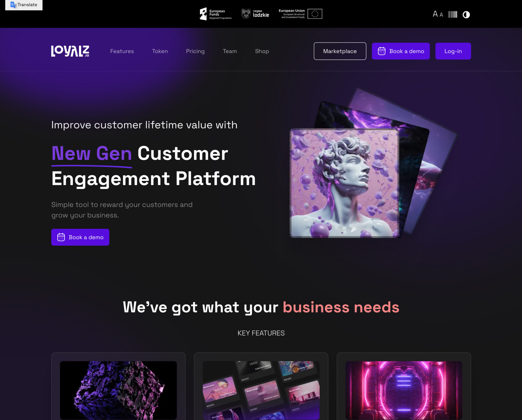Click the barcode-style accessibility icon
This screenshot has height=420, width=522.
[x=453, y=14]
